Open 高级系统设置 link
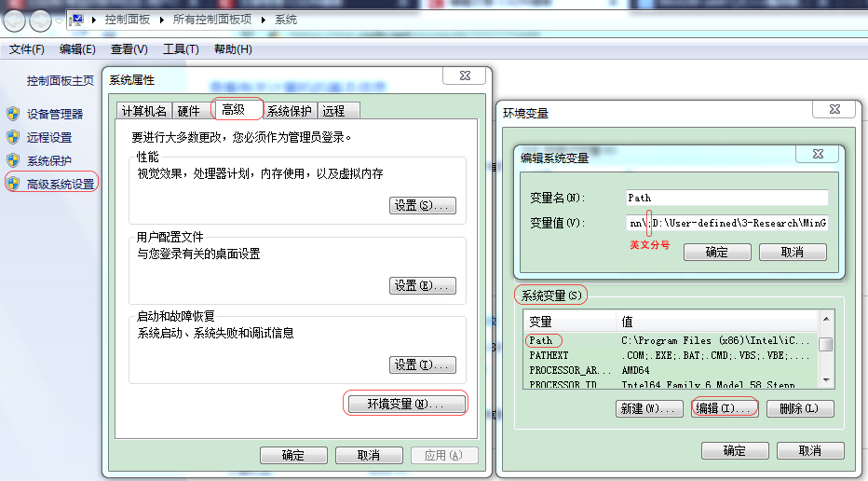This screenshot has width=868, height=481. pos(61,184)
